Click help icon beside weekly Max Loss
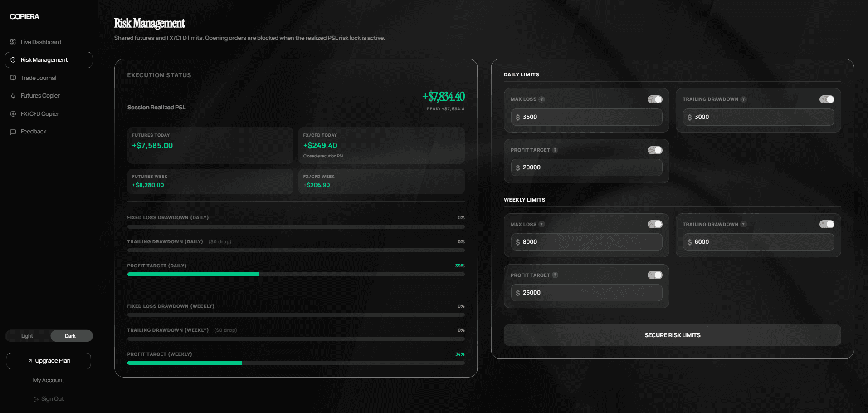The height and width of the screenshot is (413, 868). pyautogui.click(x=541, y=225)
